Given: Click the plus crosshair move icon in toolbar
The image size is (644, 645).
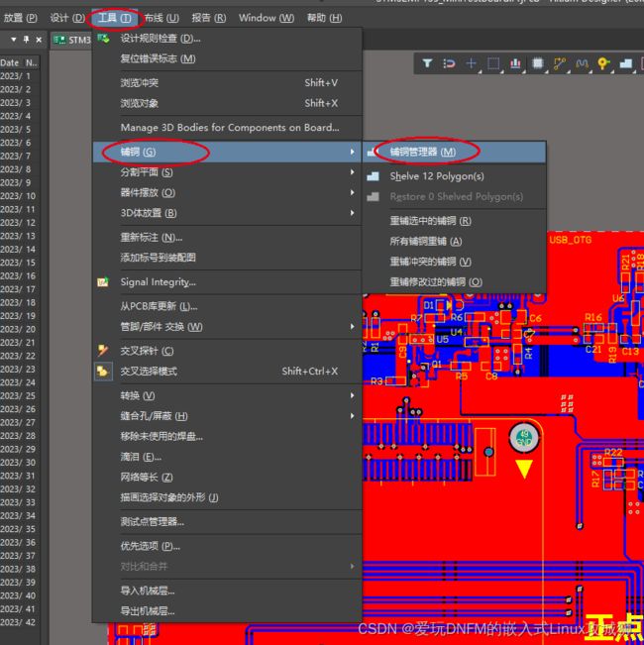Looking at the screenshot, I should pos(471,63).
